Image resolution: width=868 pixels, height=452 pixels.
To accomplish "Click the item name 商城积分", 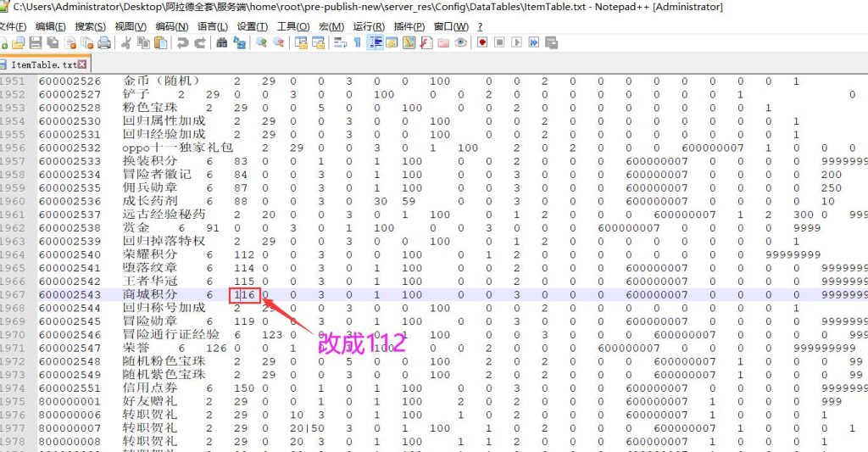I will click(149, 294).
